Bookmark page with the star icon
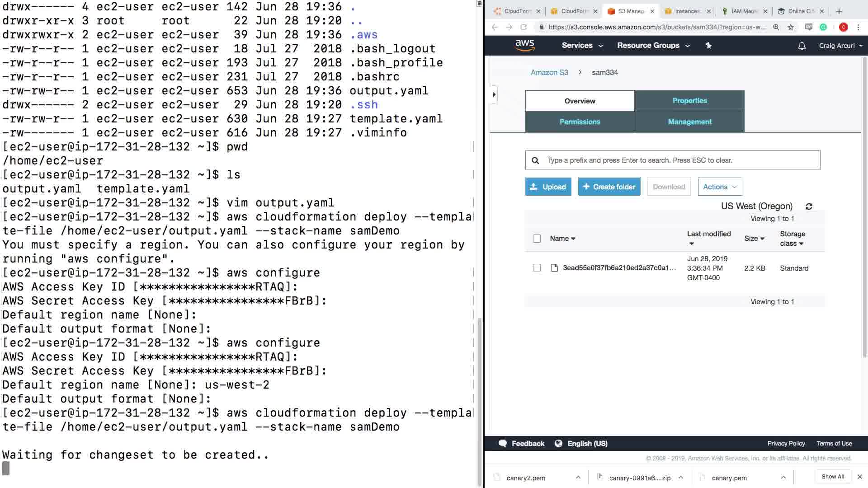This screenshot has width=868, height=488. pos(790,27)
